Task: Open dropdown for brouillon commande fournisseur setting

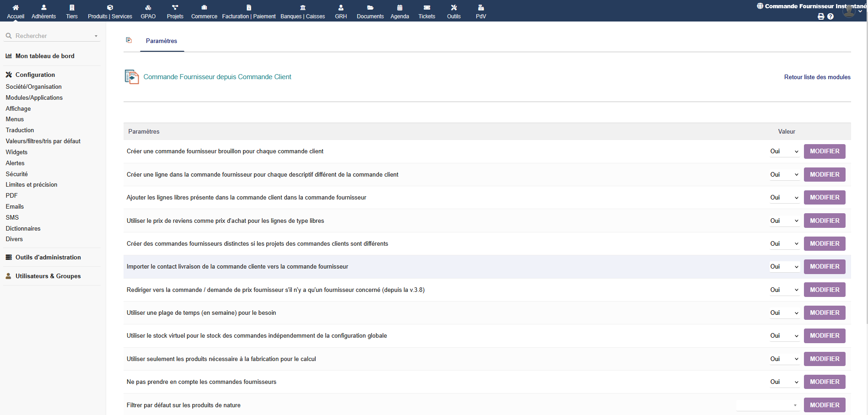Action: click(x=784, y=151)
